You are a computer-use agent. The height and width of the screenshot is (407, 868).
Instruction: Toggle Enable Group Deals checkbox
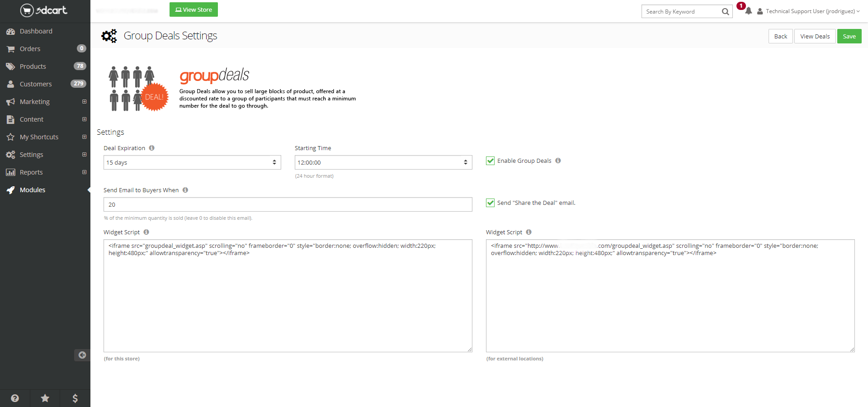490,161
